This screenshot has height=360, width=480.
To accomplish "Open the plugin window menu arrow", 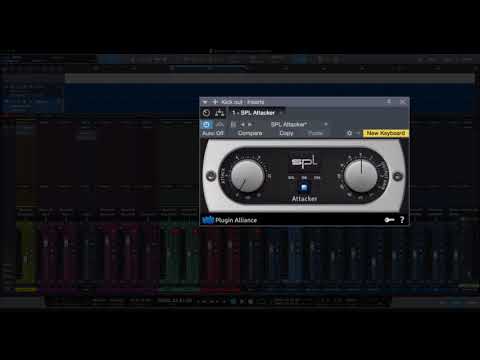I will 205,102.
